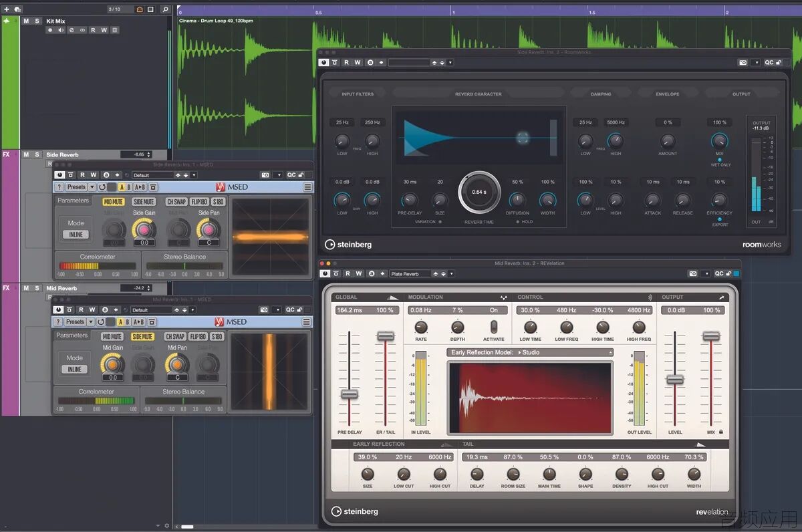Open the track visibility agents house icon

pos(140,9)
